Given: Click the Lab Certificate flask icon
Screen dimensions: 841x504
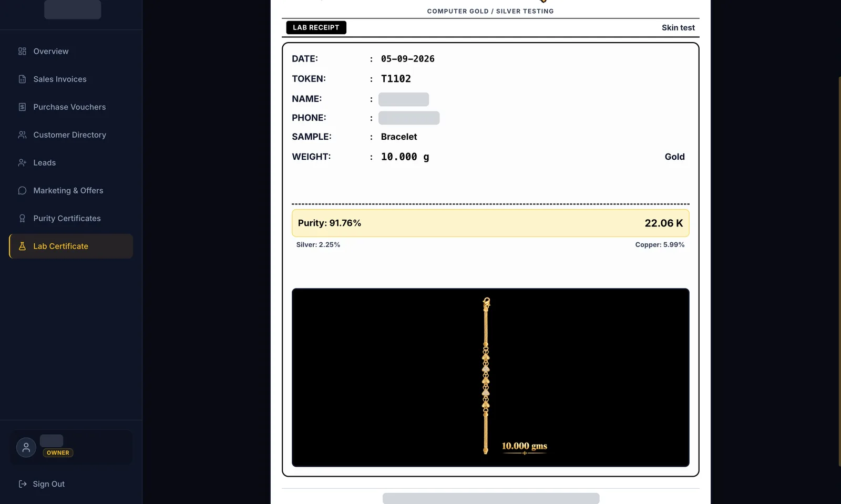Looking at the screenshot, I should [x=22, y=246].
